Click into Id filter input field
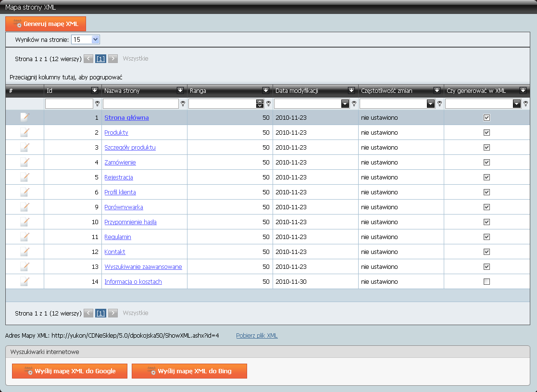Image resolution: width=537 pixels, height=392 pixels. 69,103
